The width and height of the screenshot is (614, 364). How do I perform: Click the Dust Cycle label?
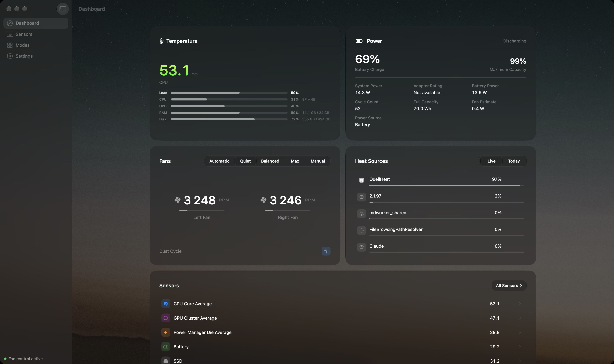[x=170, y=251]
